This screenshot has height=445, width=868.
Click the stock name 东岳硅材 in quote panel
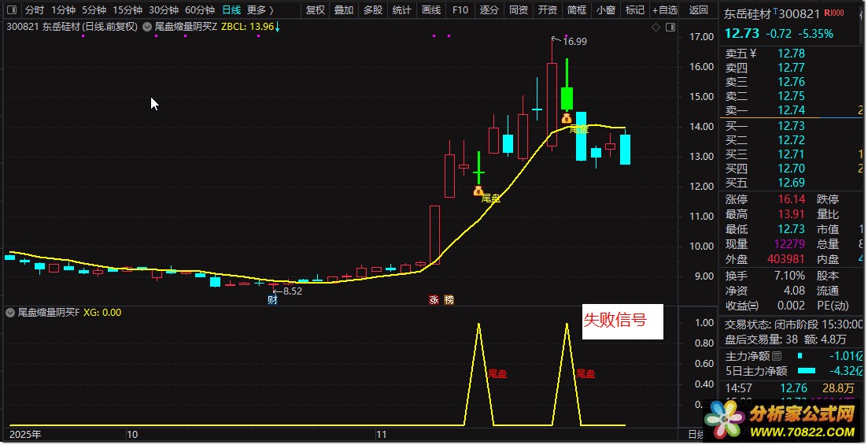coord(748,14)
